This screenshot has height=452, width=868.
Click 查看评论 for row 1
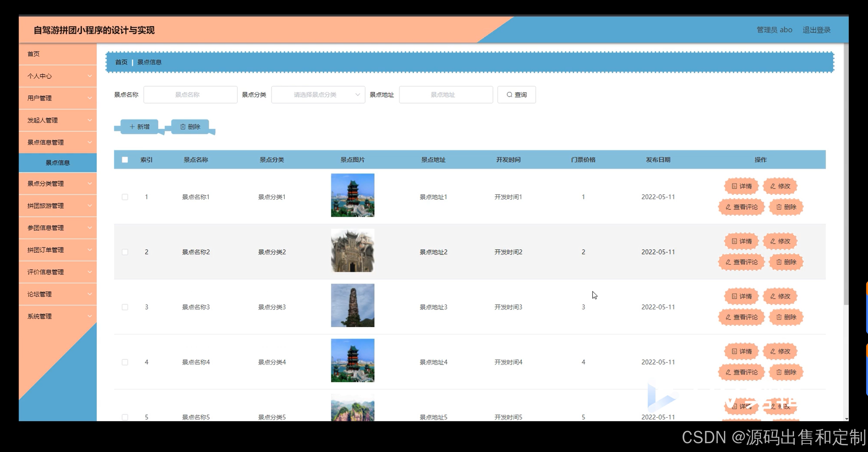[741, 207]
